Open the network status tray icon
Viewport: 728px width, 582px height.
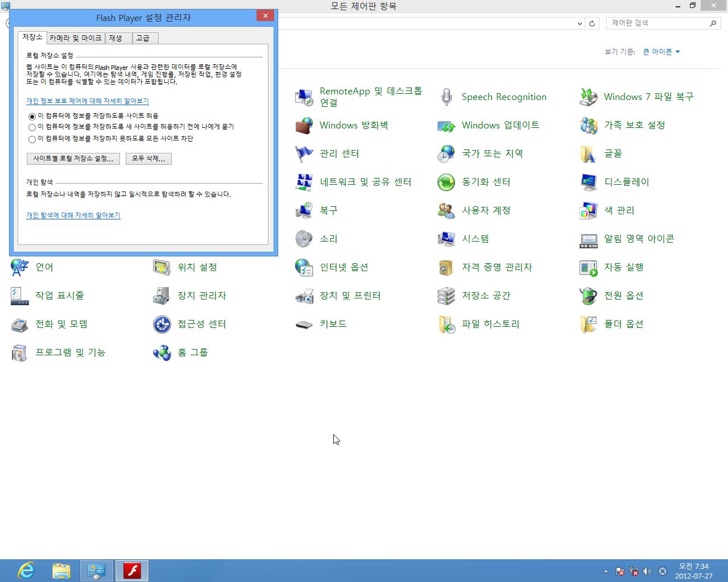point(634,571)
